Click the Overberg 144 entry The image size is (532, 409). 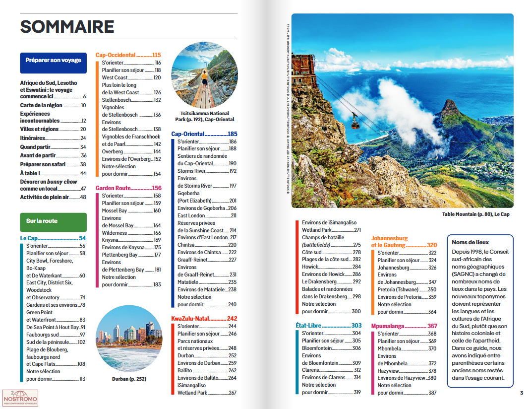click(131, 151)
